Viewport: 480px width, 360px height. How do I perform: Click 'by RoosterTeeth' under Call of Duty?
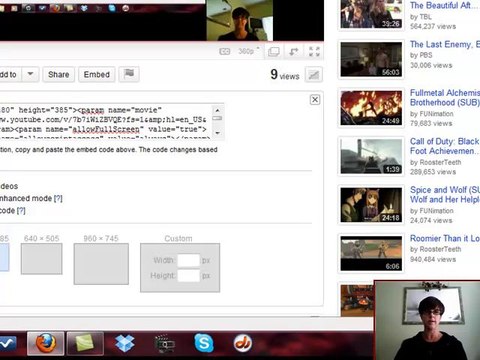click(x=436, y=162)
